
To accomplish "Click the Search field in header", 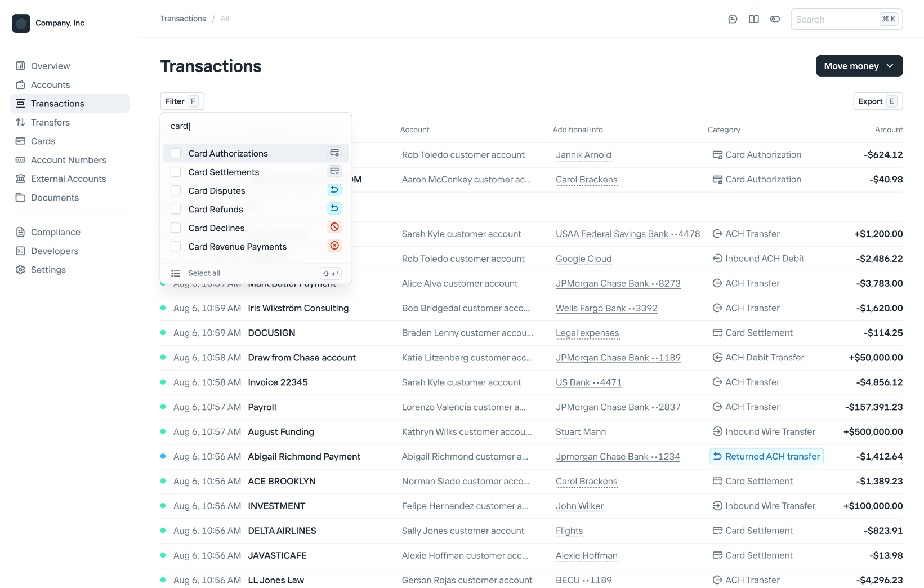I will click(x=836, y=19).
